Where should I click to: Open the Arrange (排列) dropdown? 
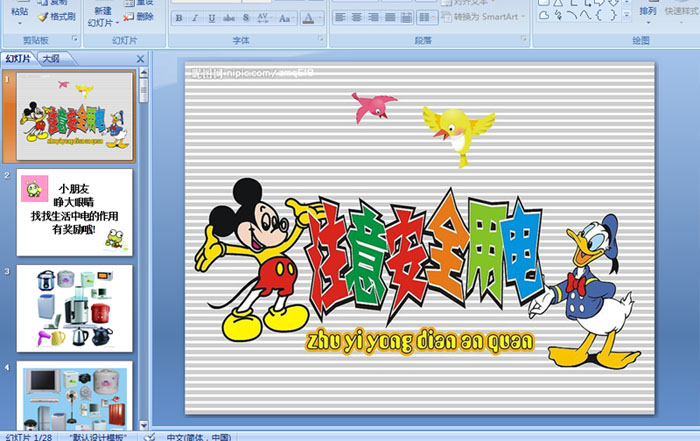click(x=647, y=14)
